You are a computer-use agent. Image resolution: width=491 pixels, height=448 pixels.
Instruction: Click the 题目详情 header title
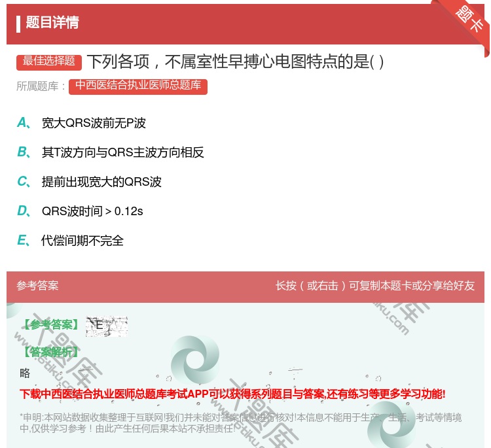coord(52,23)
